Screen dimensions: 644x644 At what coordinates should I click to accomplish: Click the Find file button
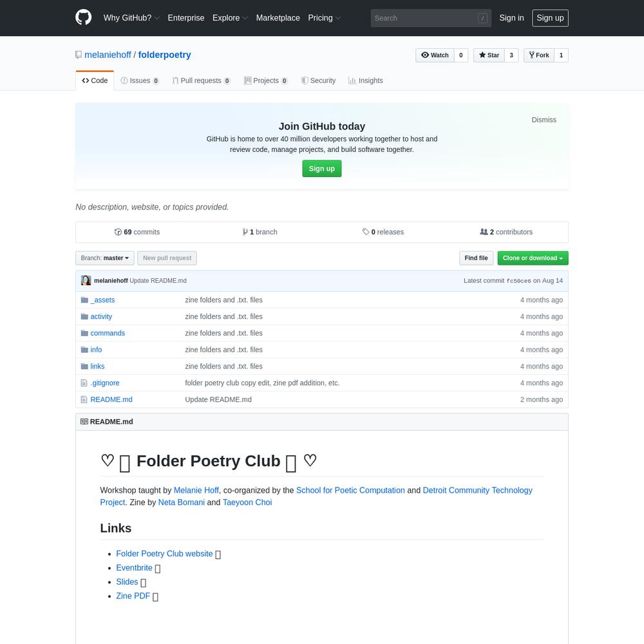click(x=476, y=258)
